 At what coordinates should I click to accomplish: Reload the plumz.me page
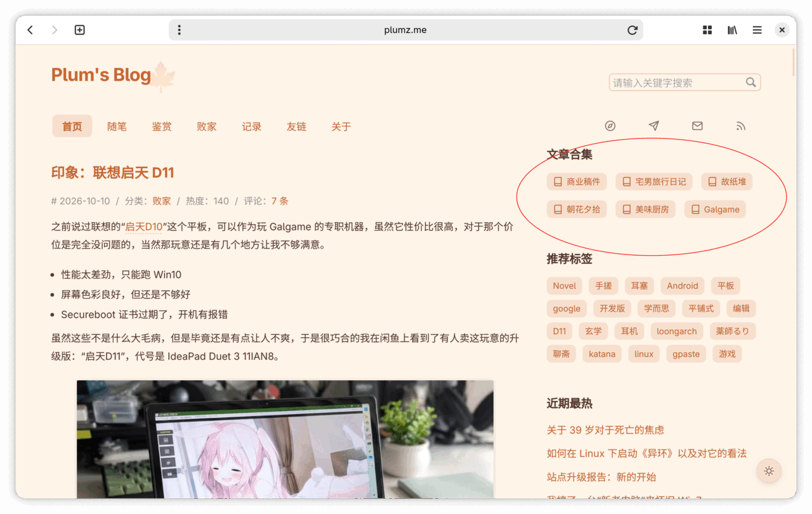[x=632, y=30]
